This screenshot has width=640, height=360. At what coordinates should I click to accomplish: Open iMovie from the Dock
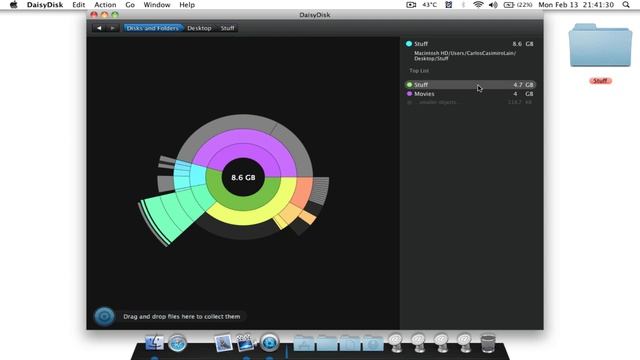(246, 343)
